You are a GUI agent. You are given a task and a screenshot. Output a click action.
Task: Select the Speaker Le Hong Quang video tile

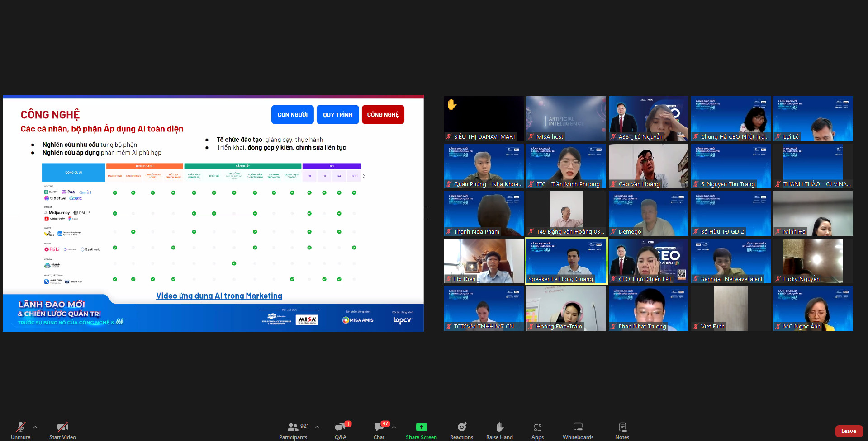pyautogui.click(x=566, y=261)
